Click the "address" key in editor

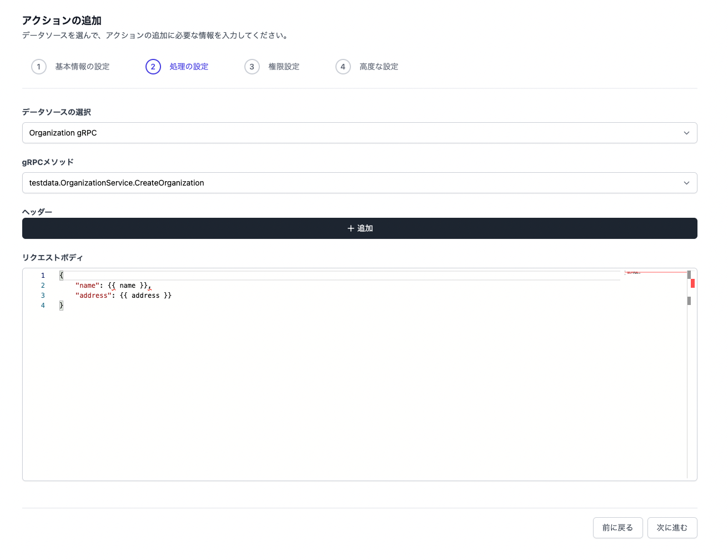(93, 296)
